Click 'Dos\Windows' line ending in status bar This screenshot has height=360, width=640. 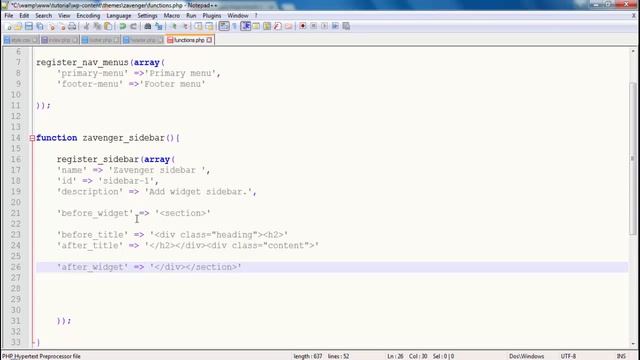pyautogui.click(x=526, y=356)
